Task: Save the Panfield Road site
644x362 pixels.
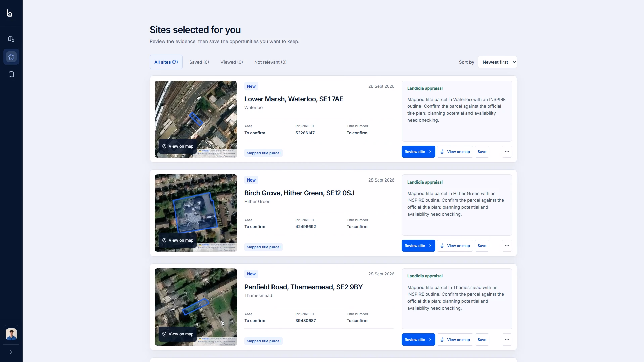Action: point(482,340)
